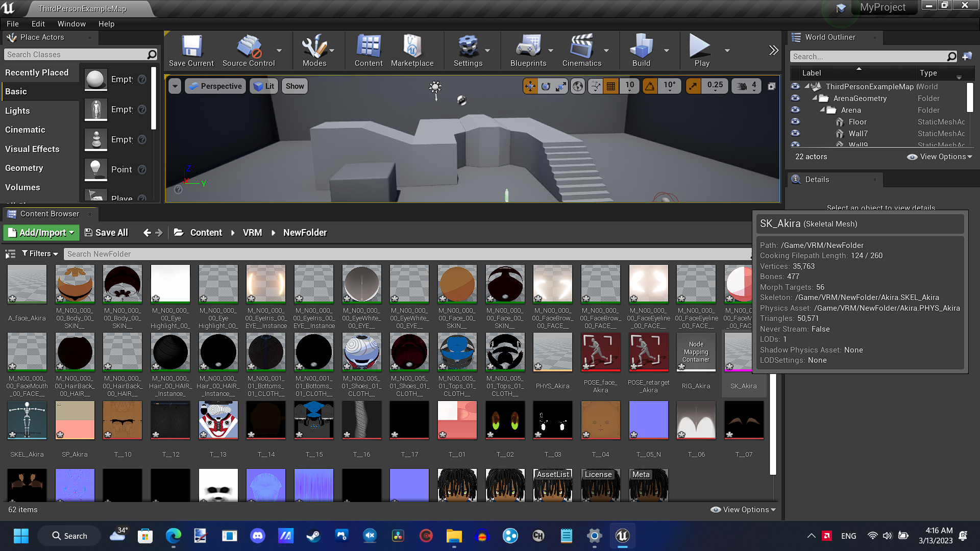This screenshot has width=980, height=551.
Task: Open the Window menu
Action: [71, 24]
